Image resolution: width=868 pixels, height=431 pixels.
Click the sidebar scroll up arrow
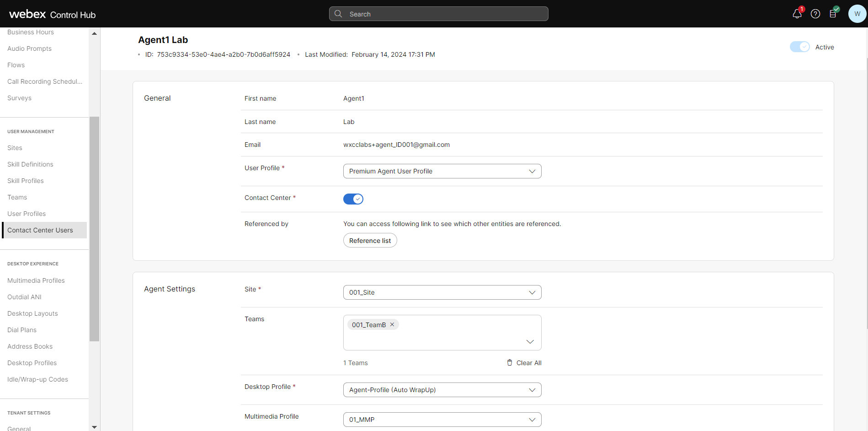point(94,33)
